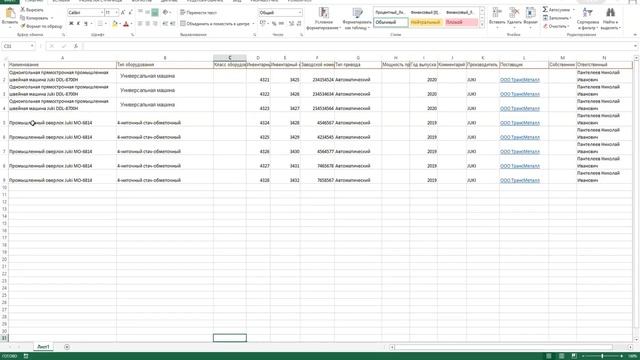
Task: Open Clear (Очистить) options
Action: point(557,26)
